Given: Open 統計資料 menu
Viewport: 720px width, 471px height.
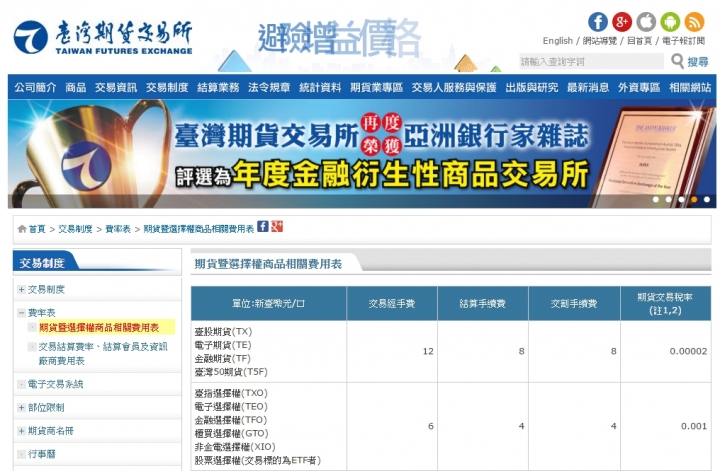Looking at the screenshot, I should [x=320, y=87].
